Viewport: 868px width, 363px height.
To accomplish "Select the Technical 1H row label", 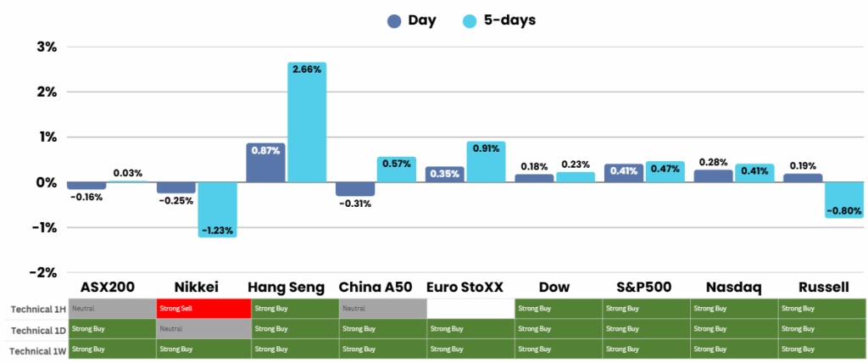I will pos(34,308).
